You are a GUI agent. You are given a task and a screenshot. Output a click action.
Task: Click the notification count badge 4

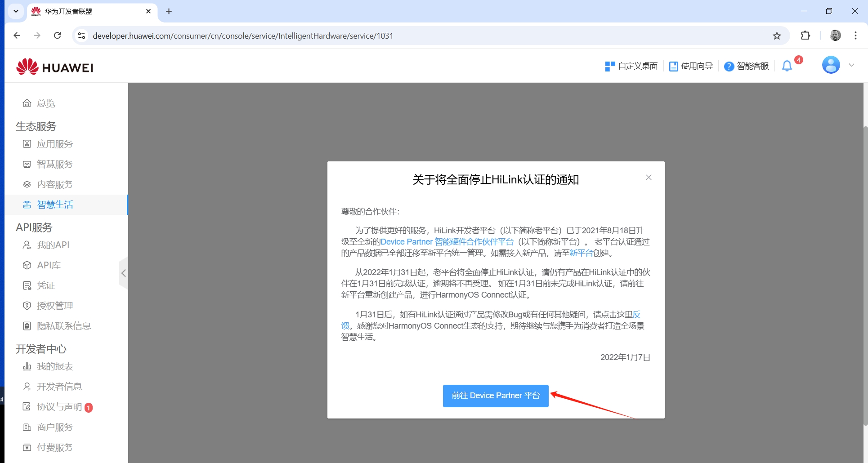[x=798, y=60]
